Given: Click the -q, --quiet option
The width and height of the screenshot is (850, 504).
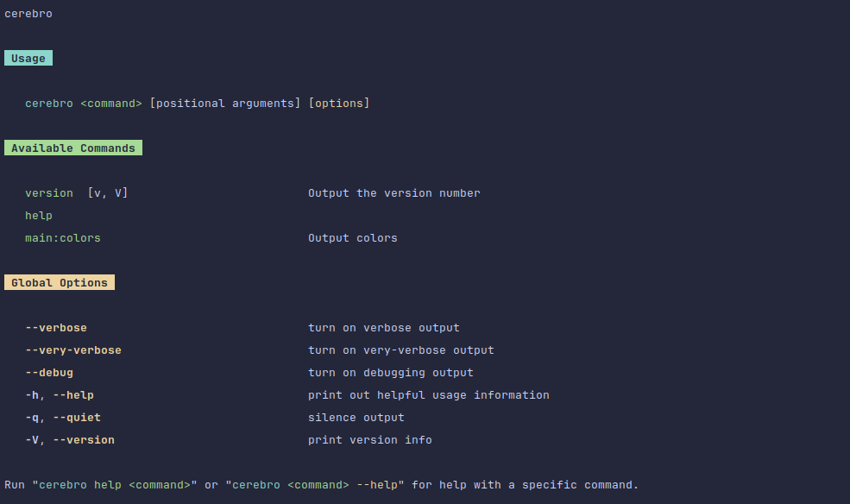Looking at the screenshot, I should (x=63, y=418).
